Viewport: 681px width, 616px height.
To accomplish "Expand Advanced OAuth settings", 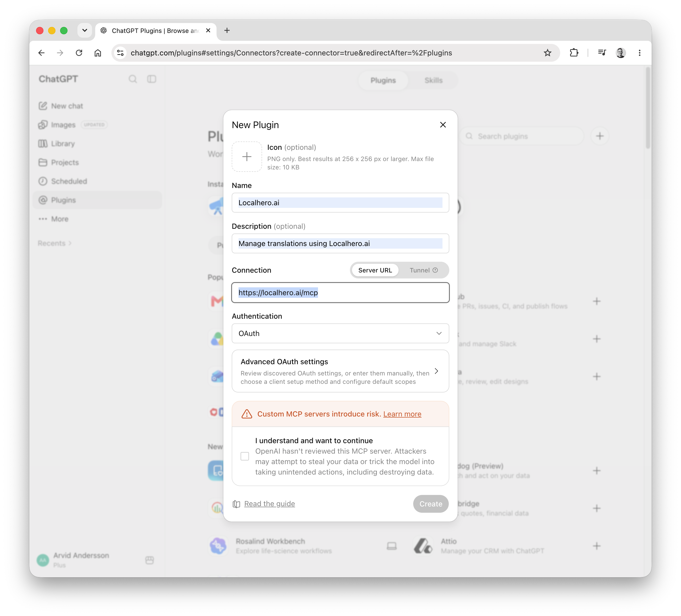I will click(x=340, y=371).
